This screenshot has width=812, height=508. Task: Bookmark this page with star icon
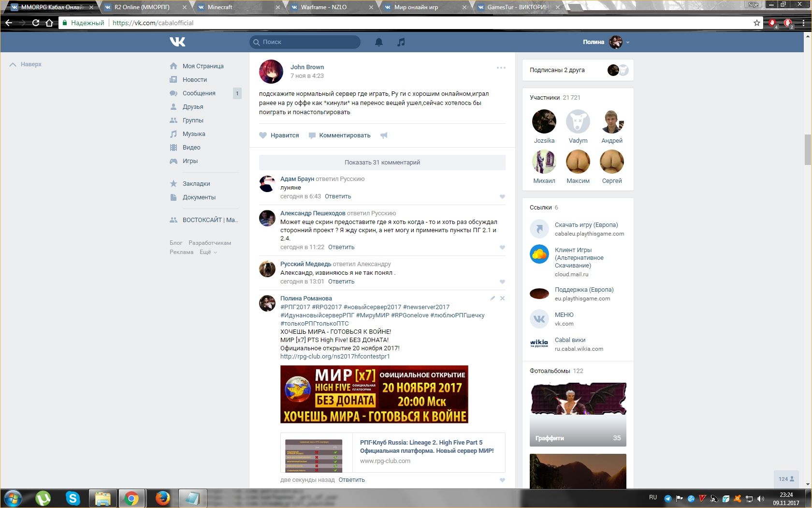click(756, 23)
